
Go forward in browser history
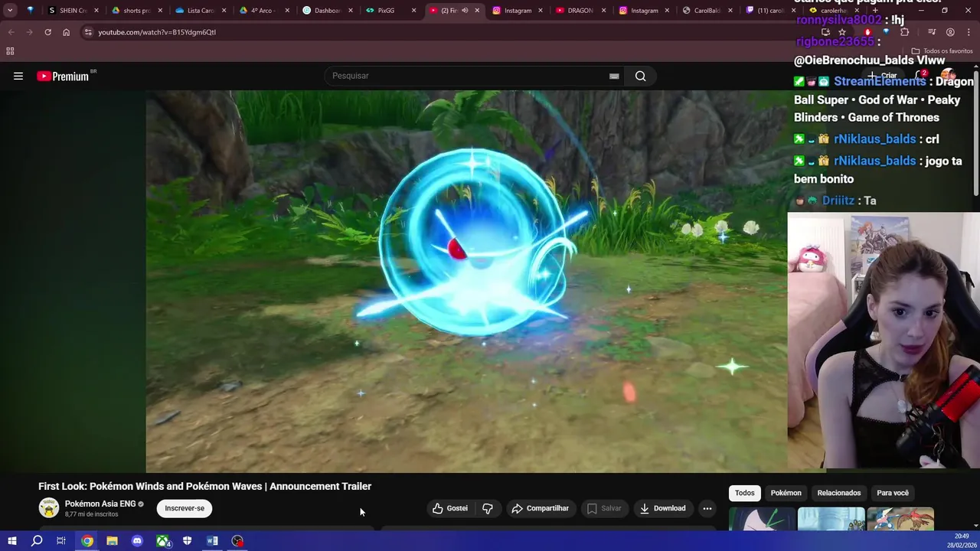(29, 32)
